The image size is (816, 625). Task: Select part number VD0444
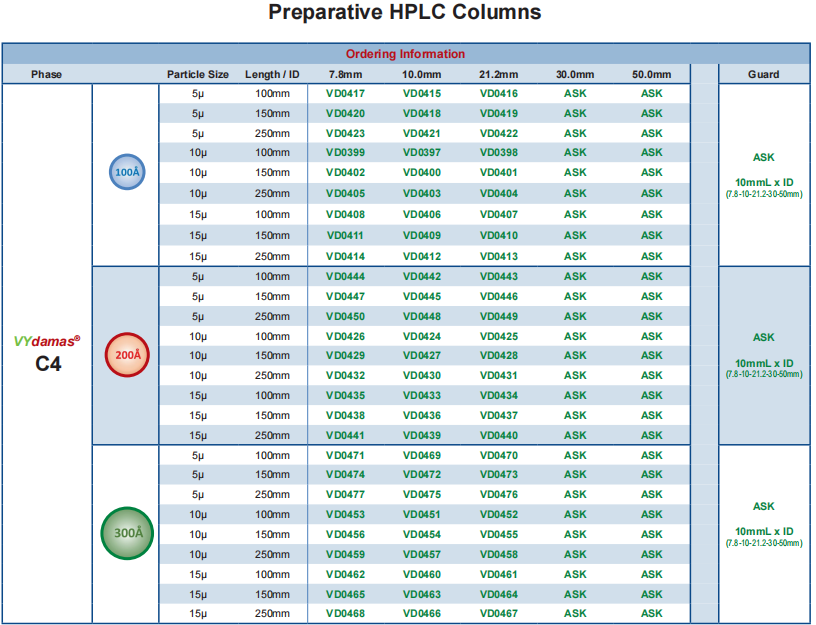pos(346,276)
